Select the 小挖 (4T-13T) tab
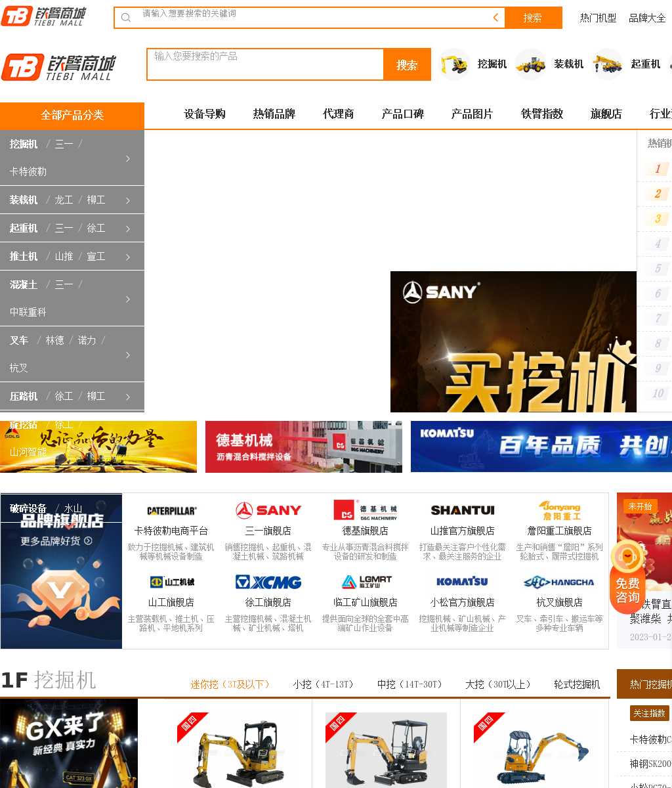 [324, 684]
